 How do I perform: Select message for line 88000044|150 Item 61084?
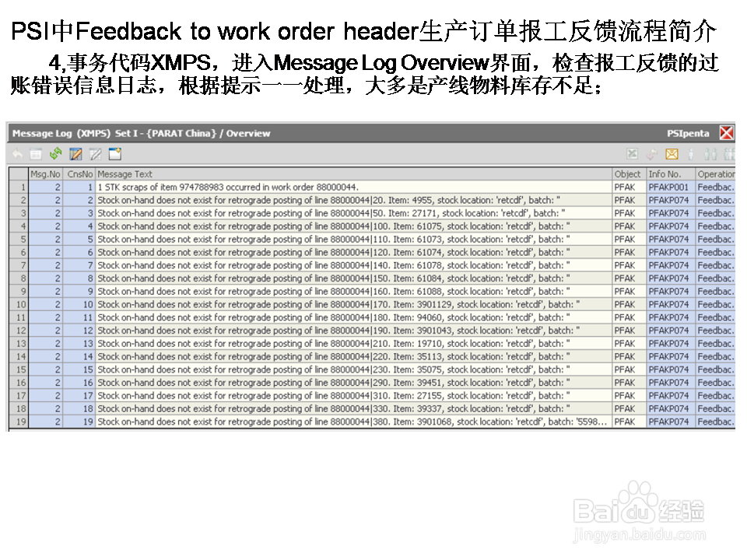tap(353, 278)
